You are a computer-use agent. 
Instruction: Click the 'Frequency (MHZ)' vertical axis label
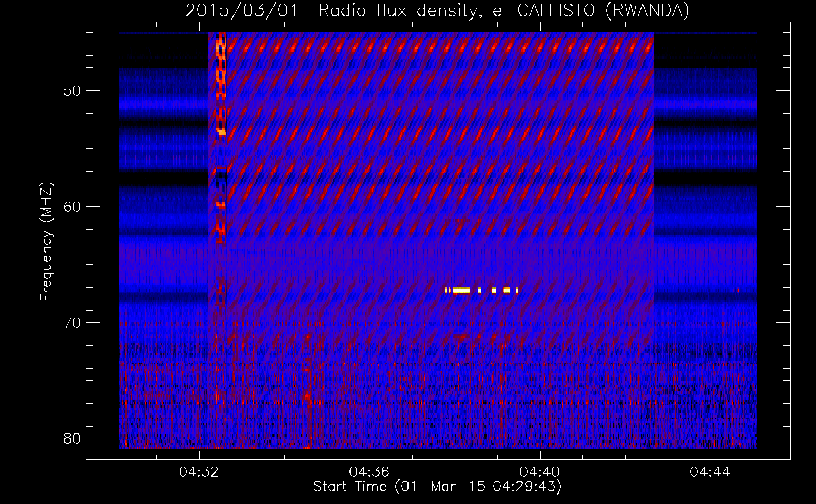pyautogui.click(x=46, y=242)
